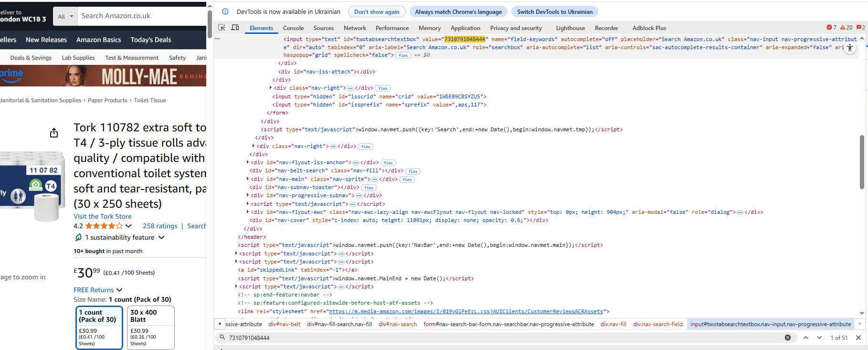Click the sustainability leaf icon
This screenshot has width=868, height=350.
pos(78,237)
